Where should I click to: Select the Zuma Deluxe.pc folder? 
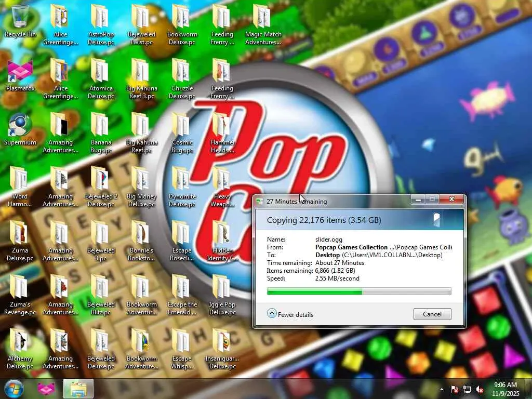[x=20, y=241]
